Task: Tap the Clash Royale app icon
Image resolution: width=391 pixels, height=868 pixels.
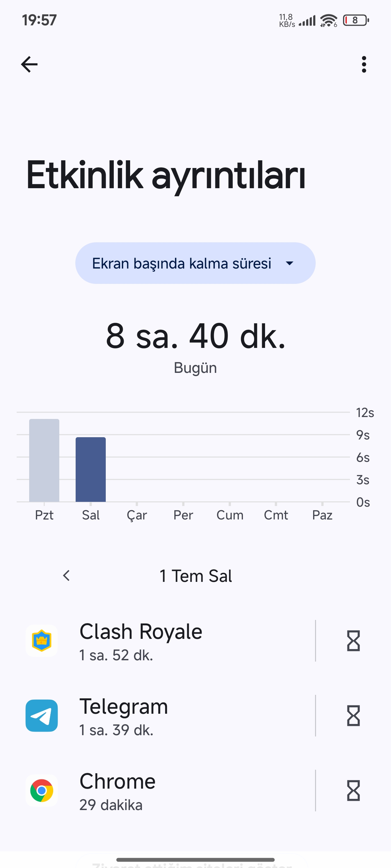Action: 41,640
